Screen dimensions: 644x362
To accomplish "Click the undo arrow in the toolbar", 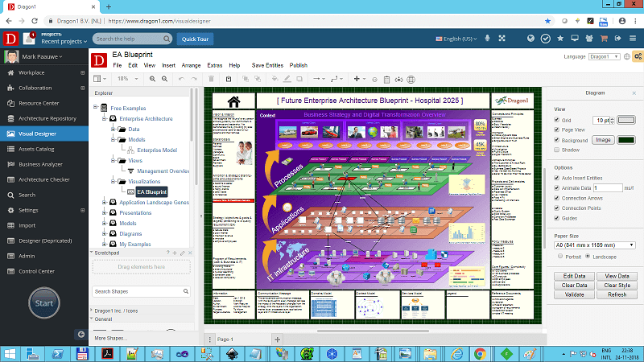I will click(x=180, y=79).
